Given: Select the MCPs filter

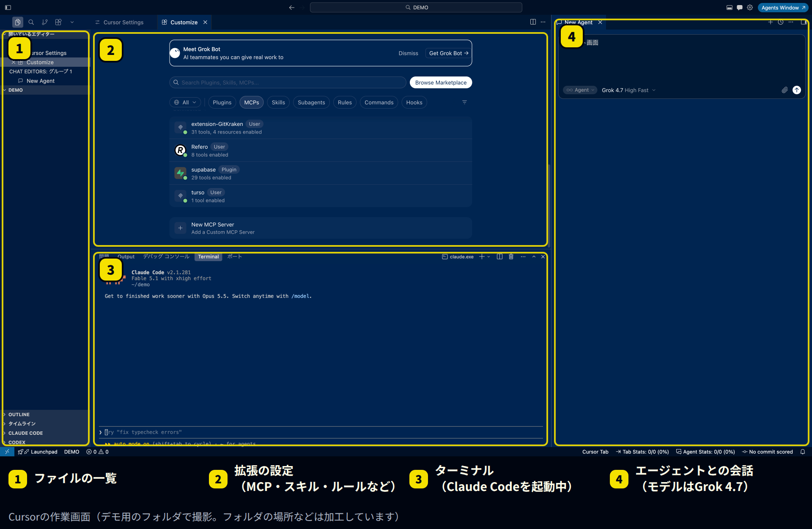Looking at the screenshot, I should coord(252,102).
